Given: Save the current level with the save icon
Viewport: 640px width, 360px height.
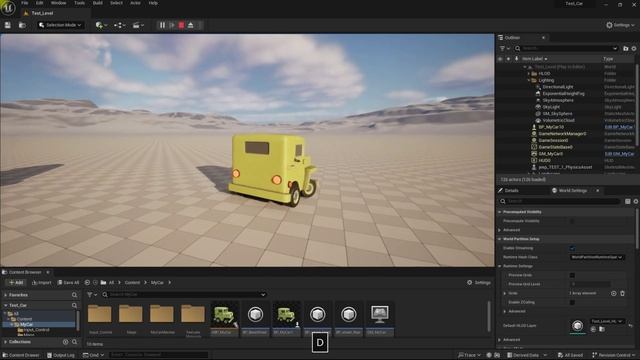Looking at the screenshot, I should (7, 25).
